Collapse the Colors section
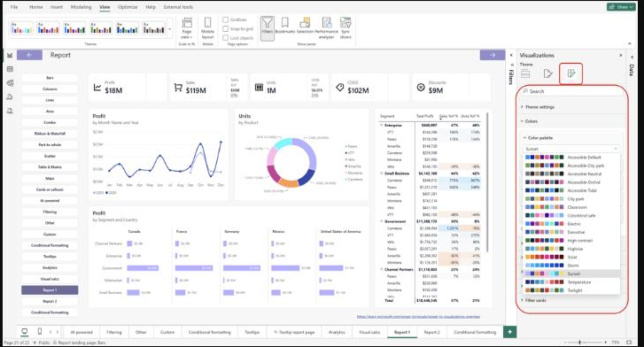Image resolution: width=644 pixels, height=347 pixels. pos(529,121)
